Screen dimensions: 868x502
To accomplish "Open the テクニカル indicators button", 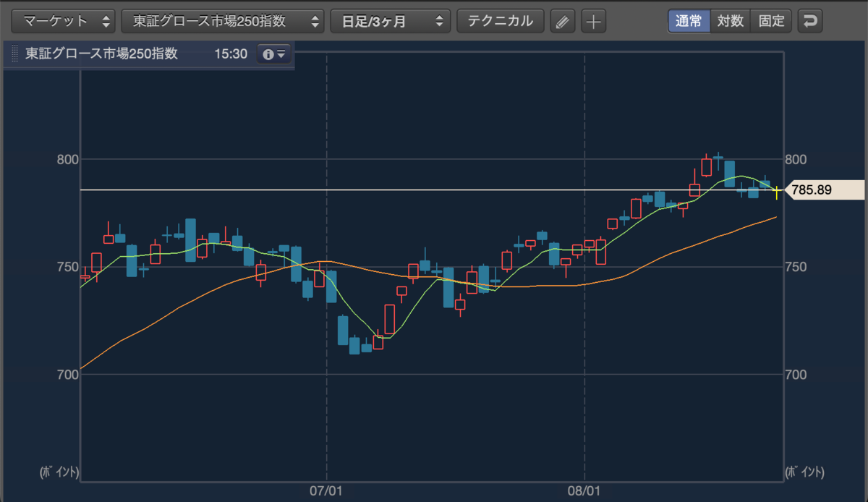I will pyautogui.click(x=501, y=21).
